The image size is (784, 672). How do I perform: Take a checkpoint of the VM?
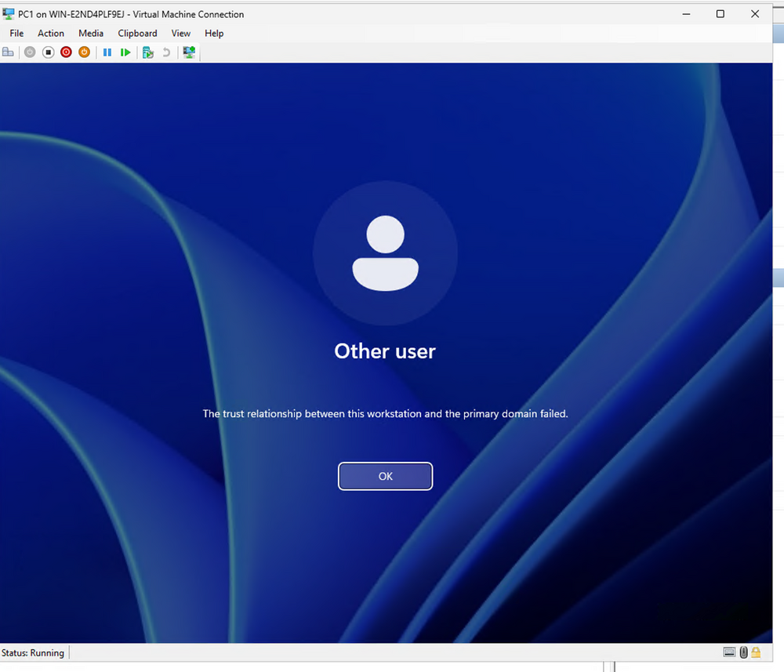(x=147, y=52)
